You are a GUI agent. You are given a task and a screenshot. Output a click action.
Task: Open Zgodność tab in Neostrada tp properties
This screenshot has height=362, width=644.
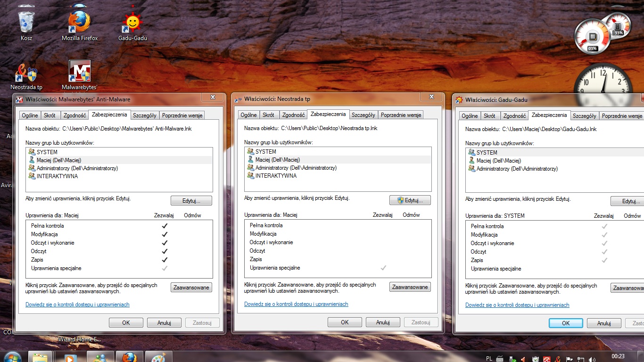294,115
